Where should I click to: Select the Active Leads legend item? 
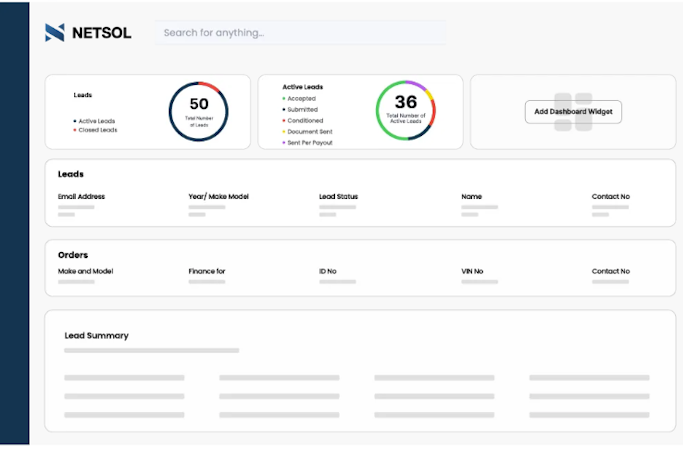96,120
